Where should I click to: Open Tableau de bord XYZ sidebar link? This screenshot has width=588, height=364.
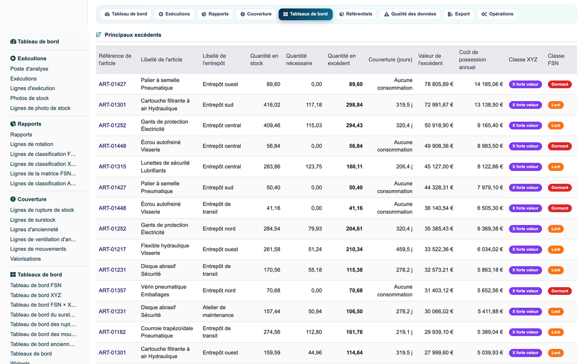click(x=36, y=295)
